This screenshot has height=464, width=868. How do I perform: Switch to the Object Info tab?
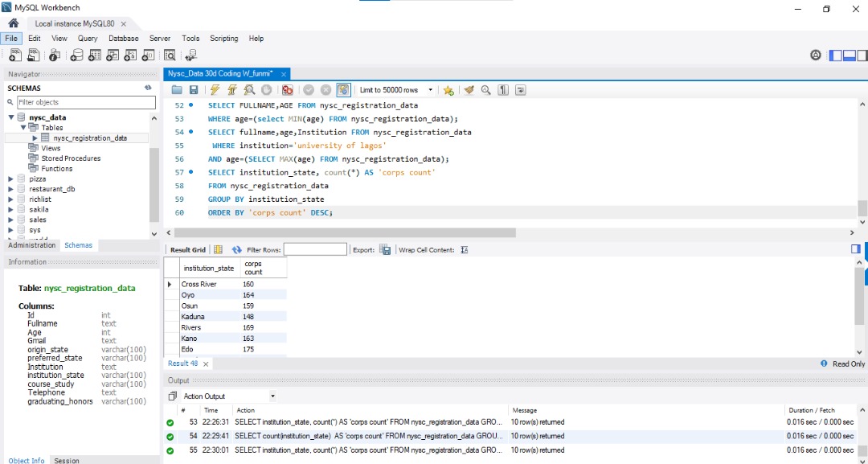pos(26,460)
